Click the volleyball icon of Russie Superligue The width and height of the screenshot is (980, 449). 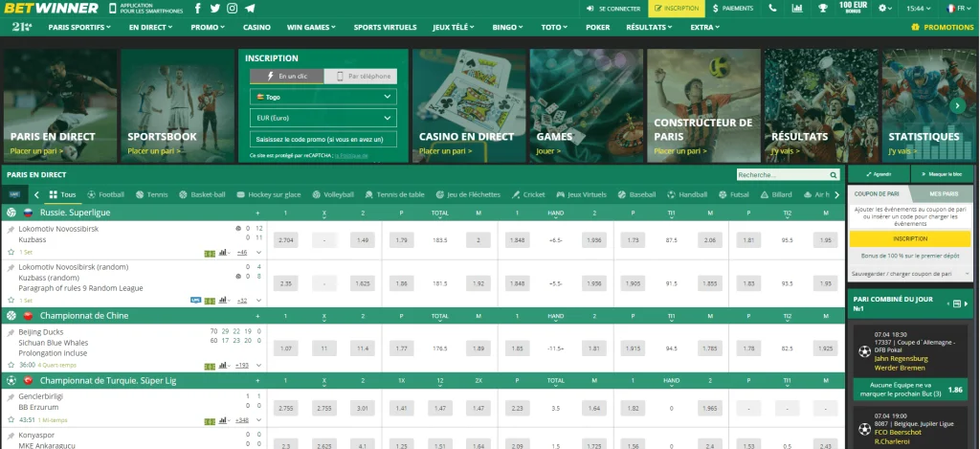click(11, 213)
